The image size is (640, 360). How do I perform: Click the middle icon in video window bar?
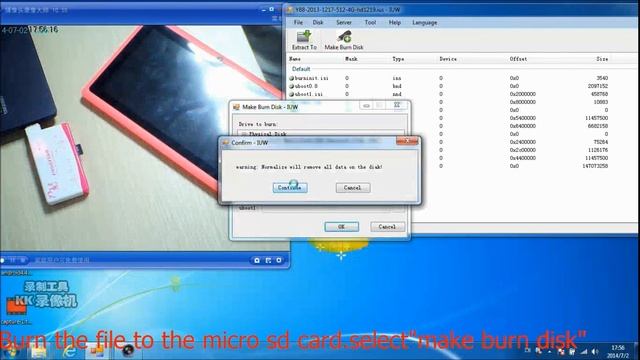pos(268,260)
